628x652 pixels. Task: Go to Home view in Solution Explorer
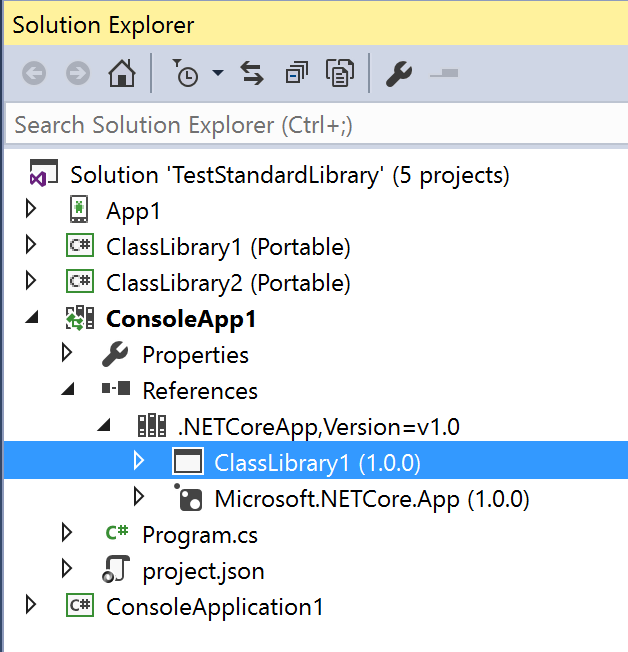click(122, 73)
